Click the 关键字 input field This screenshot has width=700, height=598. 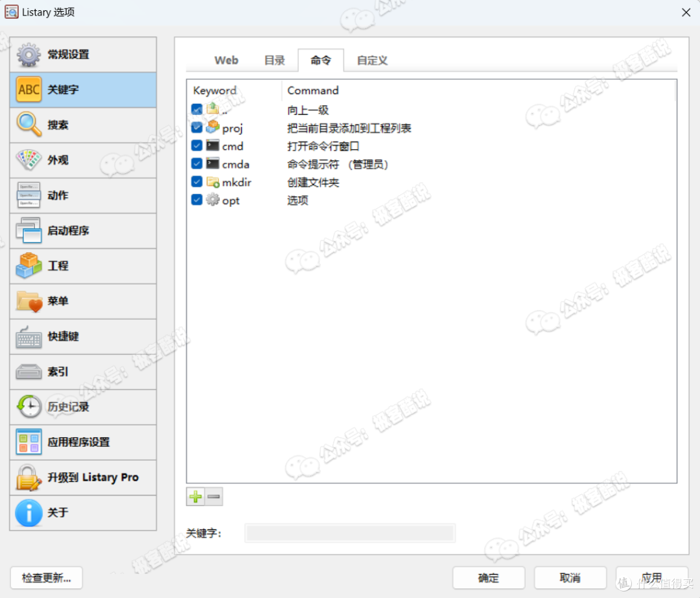pos(350,532)
